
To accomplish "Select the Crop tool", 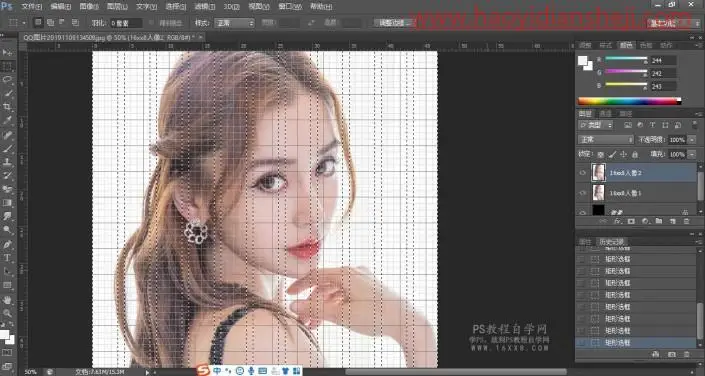I will point(8,107).
